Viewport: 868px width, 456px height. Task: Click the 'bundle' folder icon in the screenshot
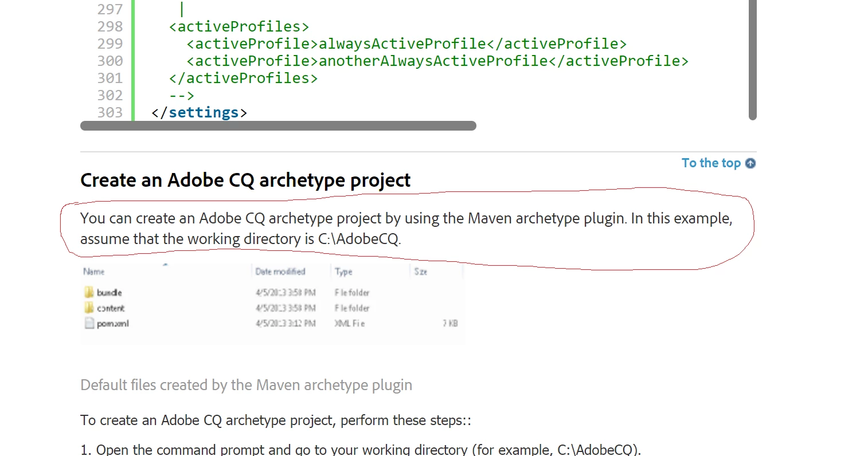(x=89, y=292)
